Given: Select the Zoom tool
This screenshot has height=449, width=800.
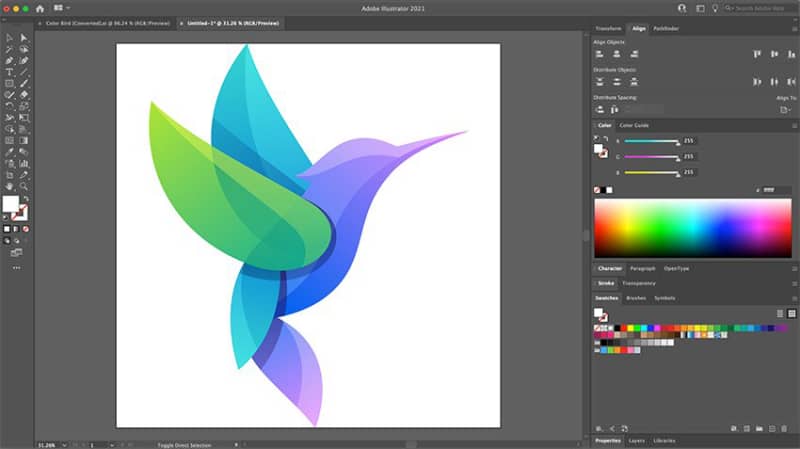Looking at the screenshot, I should point(23,187).
